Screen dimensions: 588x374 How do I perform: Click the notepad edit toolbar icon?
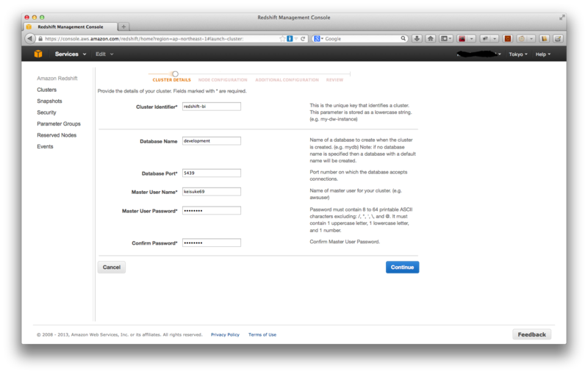(x=558, y=39)
